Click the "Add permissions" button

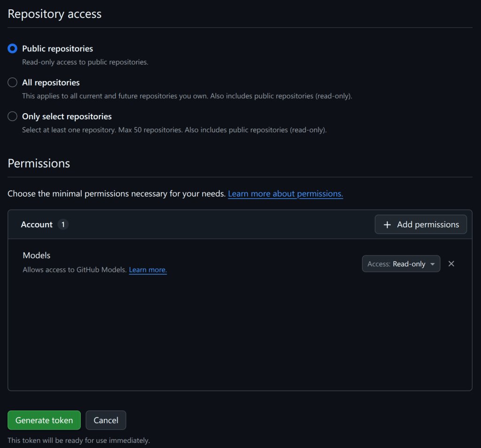click(420, 224)
